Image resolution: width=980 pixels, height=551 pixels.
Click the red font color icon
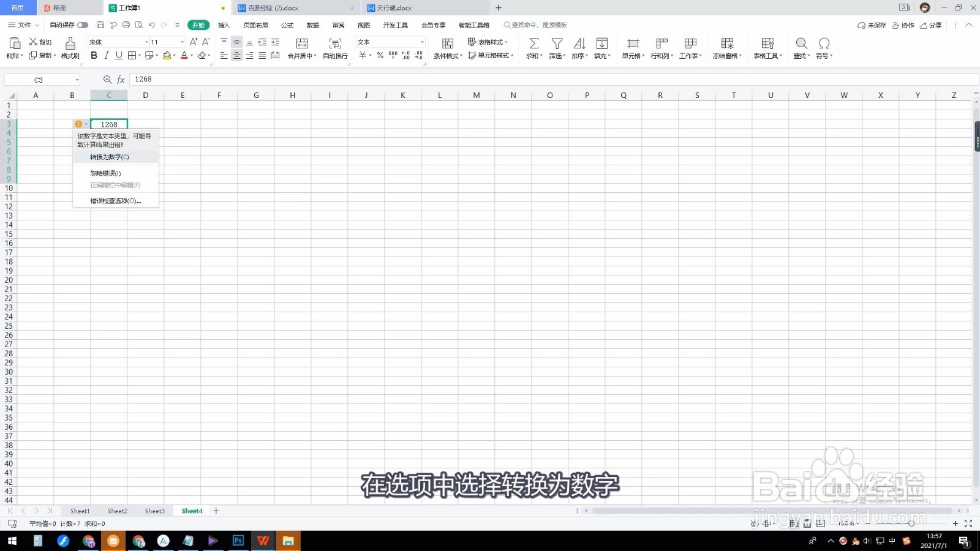(184, 56)
